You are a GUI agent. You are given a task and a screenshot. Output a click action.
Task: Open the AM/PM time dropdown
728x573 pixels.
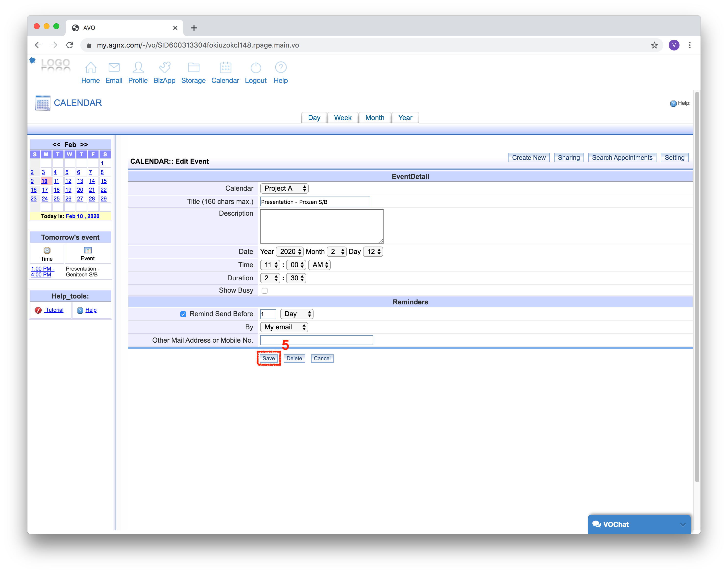tap(319, 265)
